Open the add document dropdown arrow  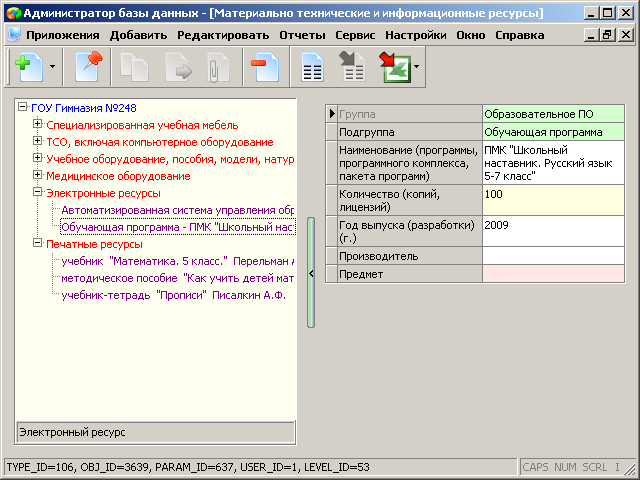coord(52,67)
